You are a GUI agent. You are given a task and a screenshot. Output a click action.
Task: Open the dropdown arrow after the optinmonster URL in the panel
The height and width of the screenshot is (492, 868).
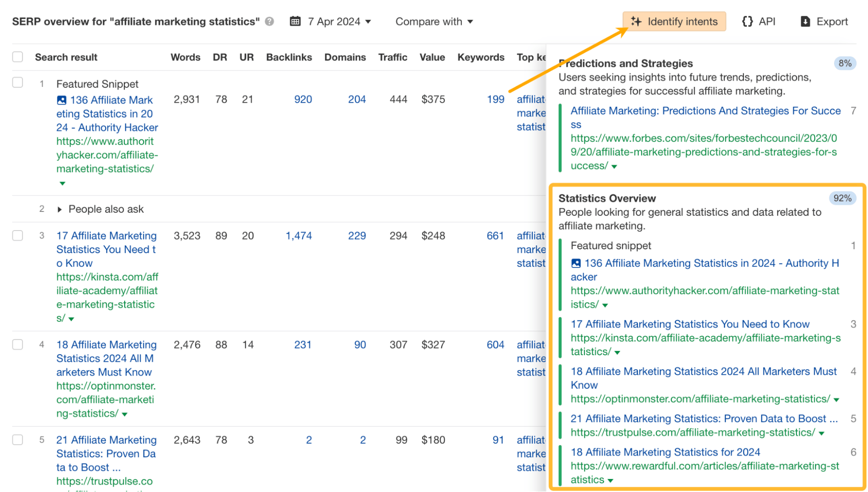(x=836, y=400)
